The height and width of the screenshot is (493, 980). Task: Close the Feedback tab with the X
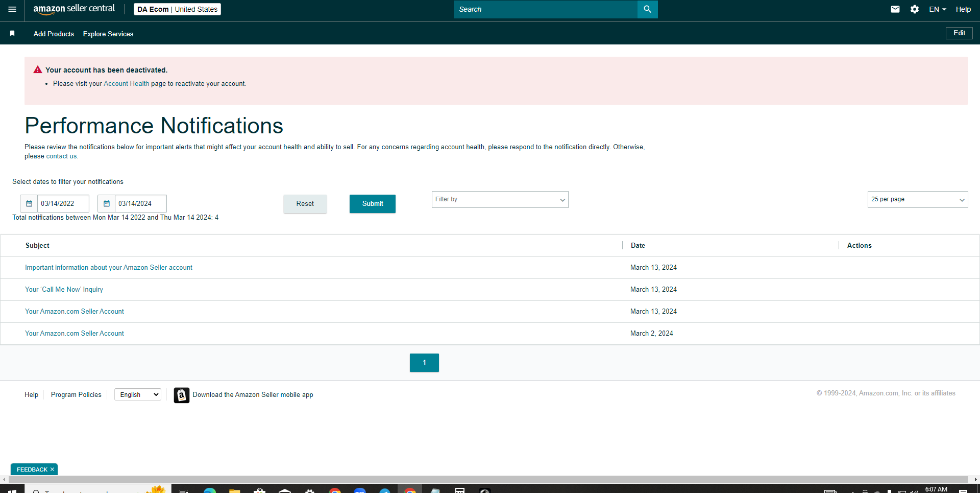coord(52,469)
